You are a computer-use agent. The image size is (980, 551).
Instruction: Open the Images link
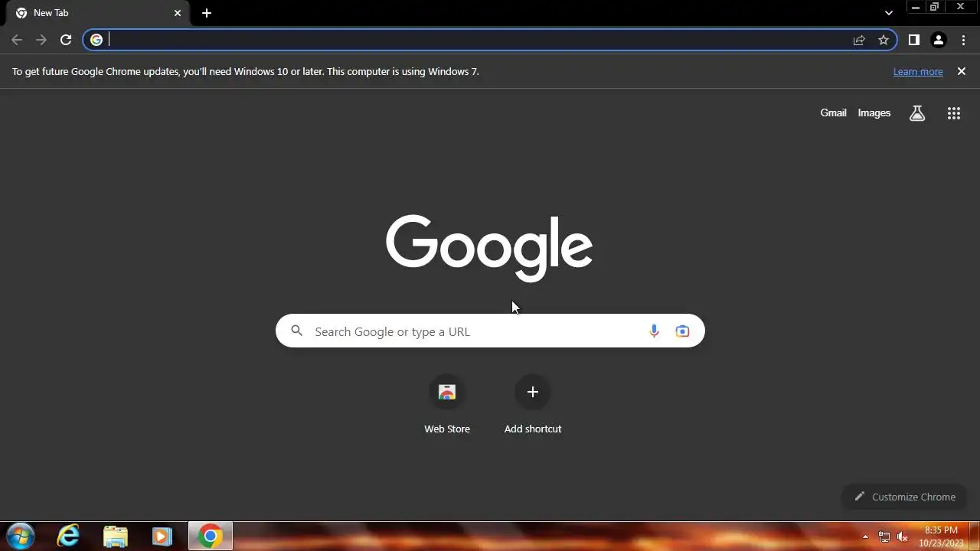pos(874,112)
